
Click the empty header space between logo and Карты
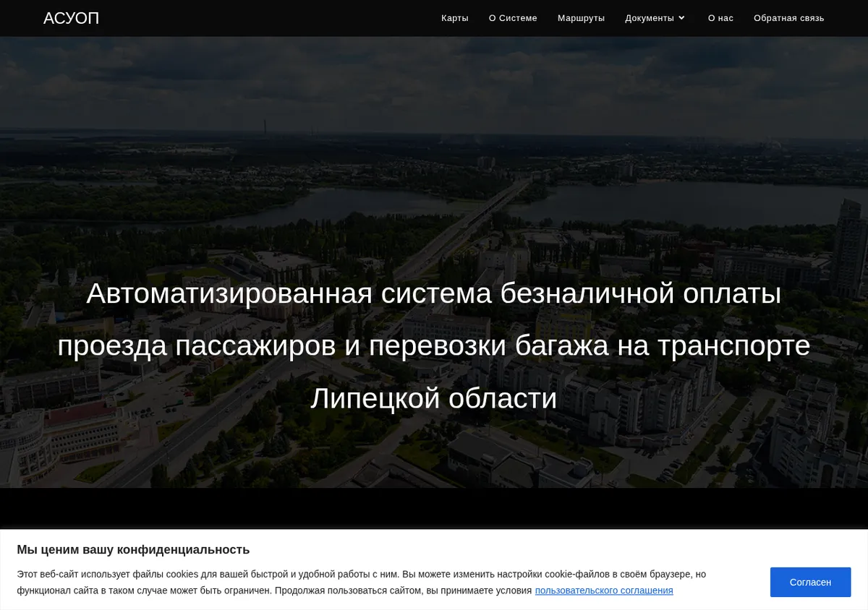pos(268,18)
